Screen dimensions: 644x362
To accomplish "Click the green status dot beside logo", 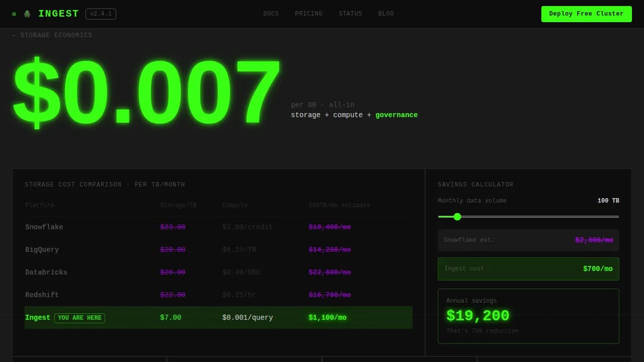I will point(14,14).
